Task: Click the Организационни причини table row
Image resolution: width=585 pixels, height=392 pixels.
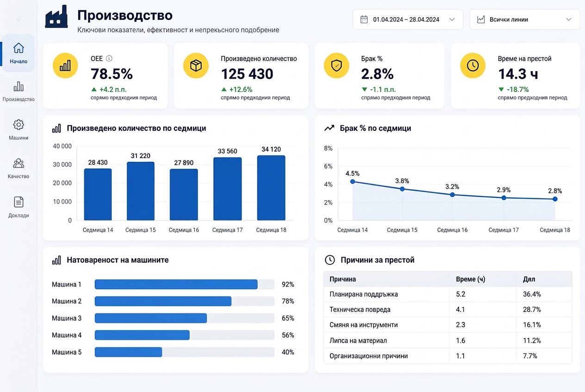Action: point(448,356)
